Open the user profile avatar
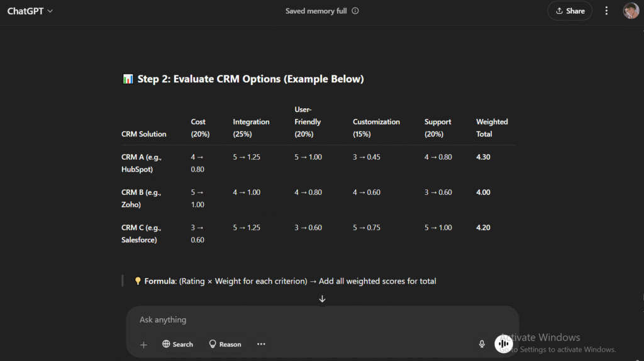This screenshot has width=644, height=361. tap(631, 11)
